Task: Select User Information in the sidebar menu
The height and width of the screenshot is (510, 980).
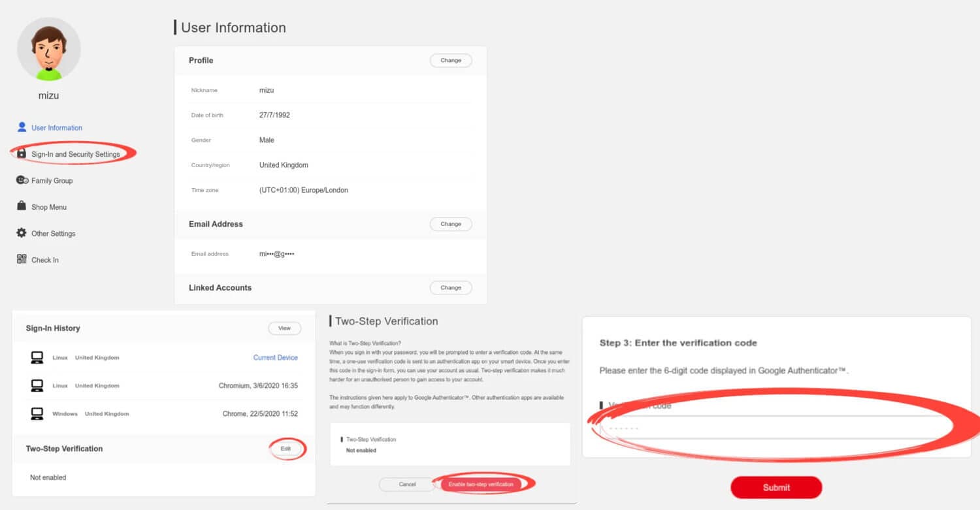Action: 56,127
